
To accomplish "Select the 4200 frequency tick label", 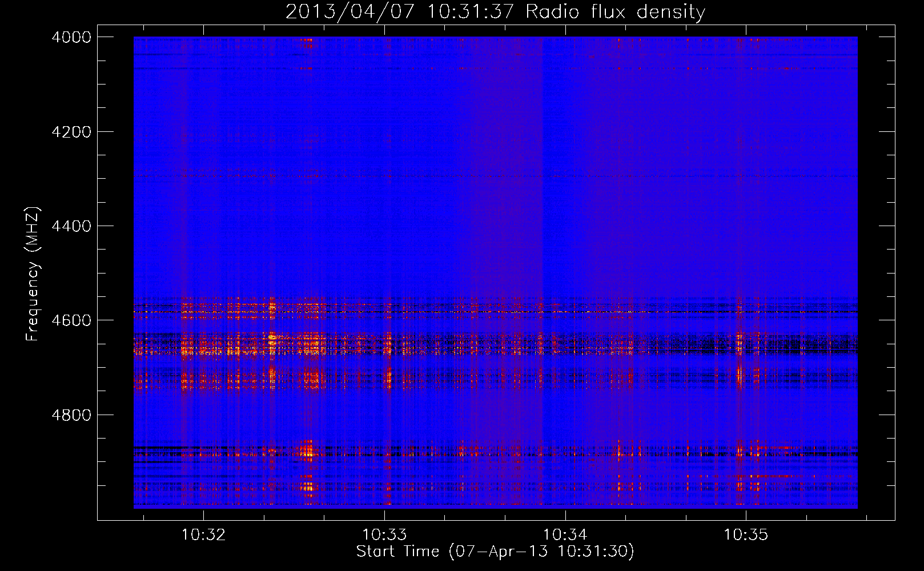I will 71,132.
